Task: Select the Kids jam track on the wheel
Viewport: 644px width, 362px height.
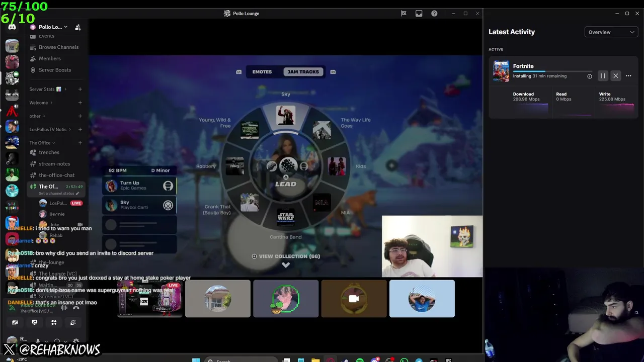Action: coord(337,166)
